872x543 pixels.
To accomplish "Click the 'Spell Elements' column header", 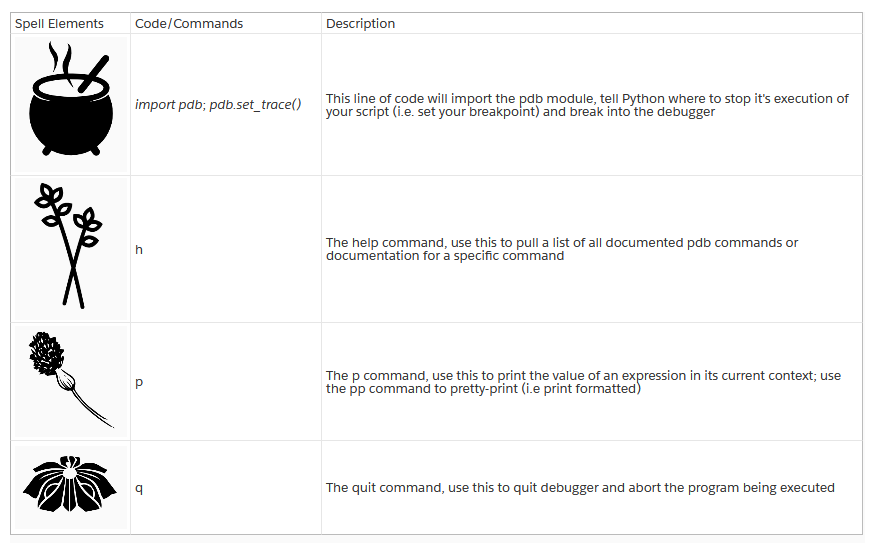I will 59,23.
